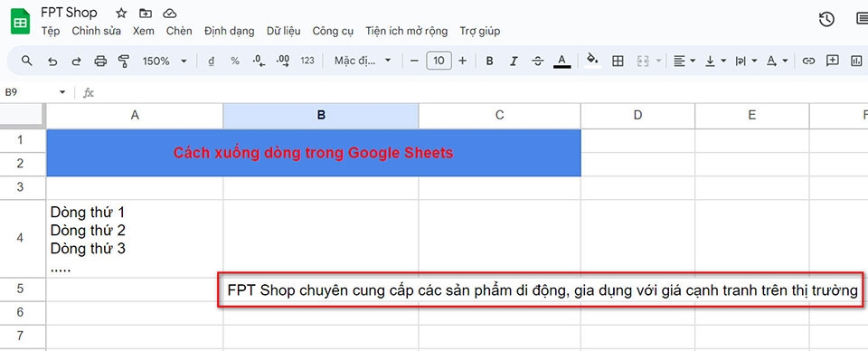Search the menus magnifier icon
This screenshot has width=868, height=351.
click(x=26, y=61)
